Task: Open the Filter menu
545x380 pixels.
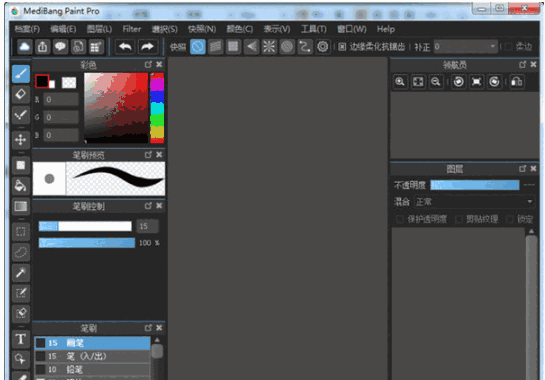Action: pyautogui.click(x=132, y=29)
